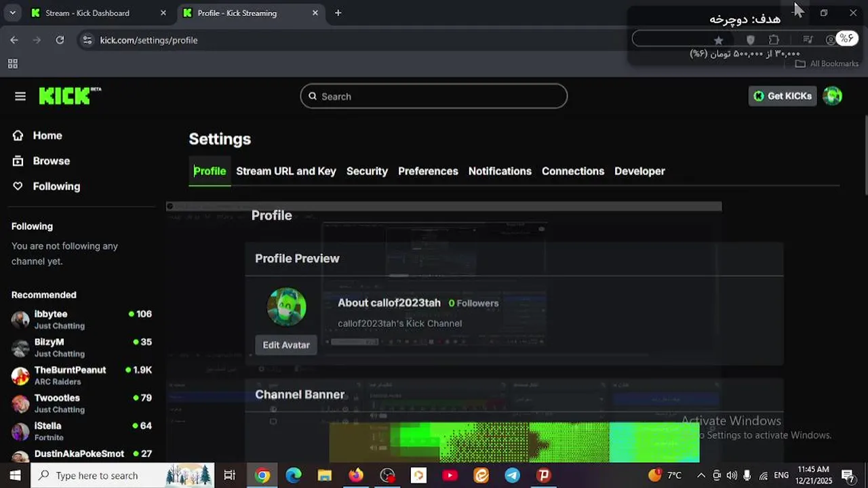Open the apps grid icon in bookmarks bar
This screenshot has height=488, width=868.
point(12,64)
